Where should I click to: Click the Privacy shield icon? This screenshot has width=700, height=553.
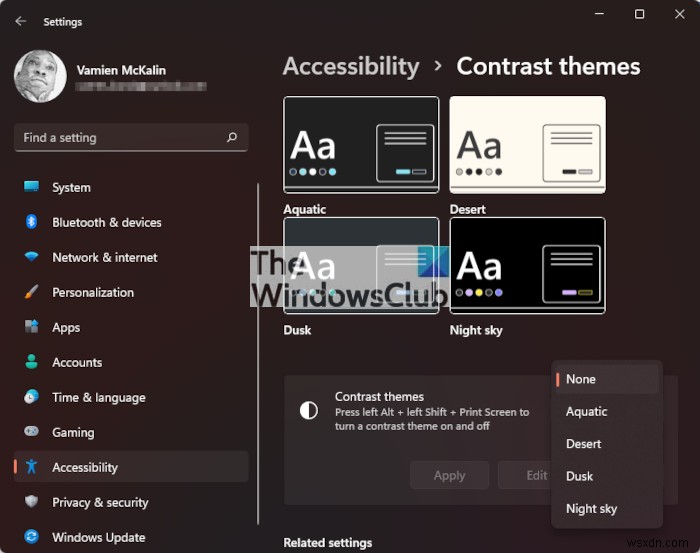click(31, 501)
